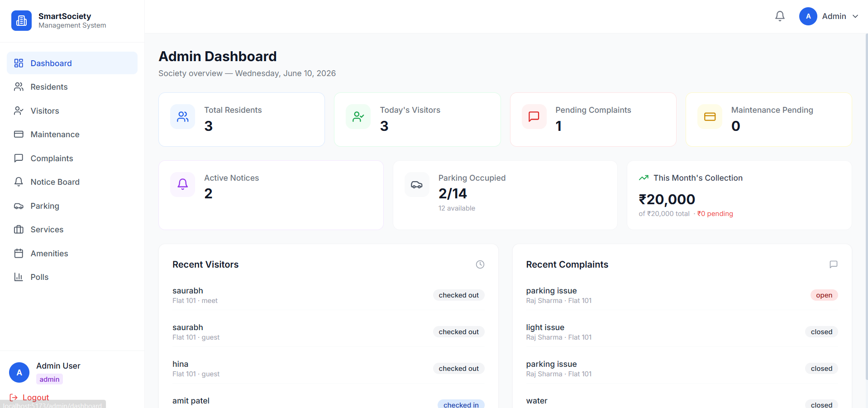This screenshot has height=408, width=868.
Task: Click visitor saurabh with Flat 101 guest
Action: [x=328, y=332]
